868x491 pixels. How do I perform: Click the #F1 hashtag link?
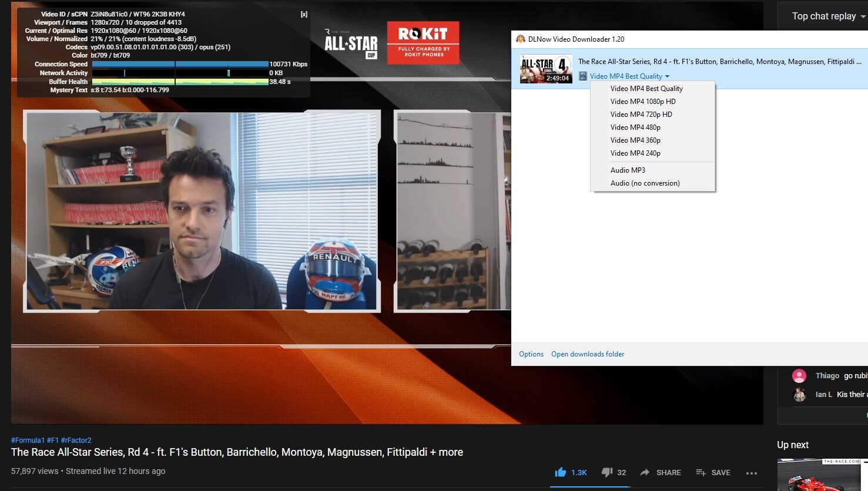coord(53,440)
